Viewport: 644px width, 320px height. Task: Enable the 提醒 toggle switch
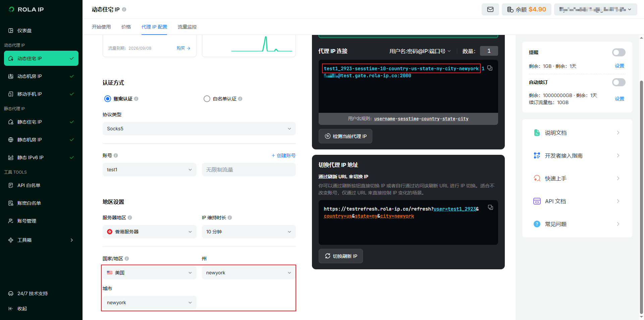pos(619,52)
